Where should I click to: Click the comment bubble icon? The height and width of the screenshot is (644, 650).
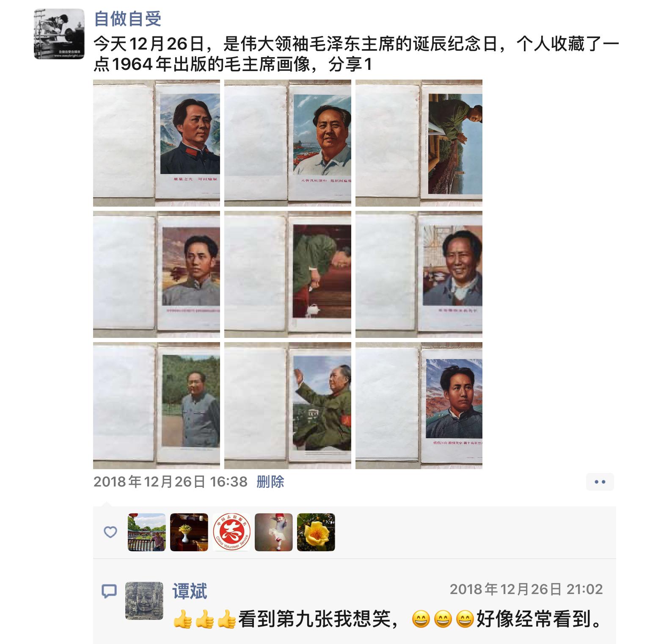click(109, 591)
